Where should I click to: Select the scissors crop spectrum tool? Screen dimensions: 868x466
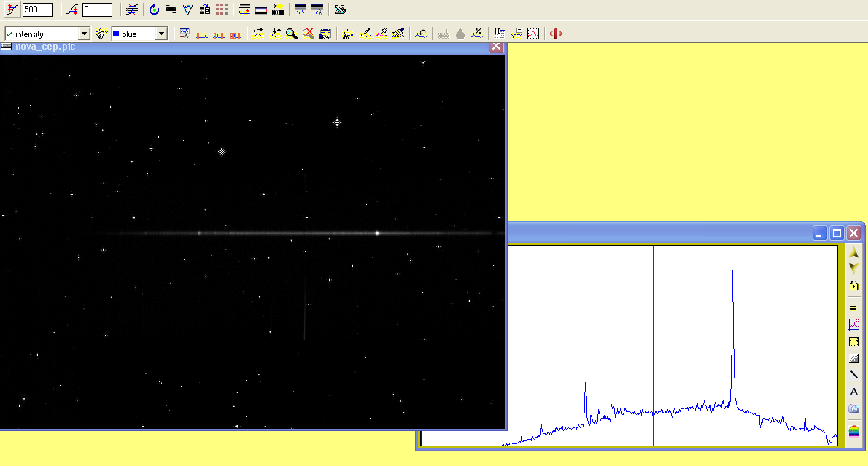pos(347,34)
